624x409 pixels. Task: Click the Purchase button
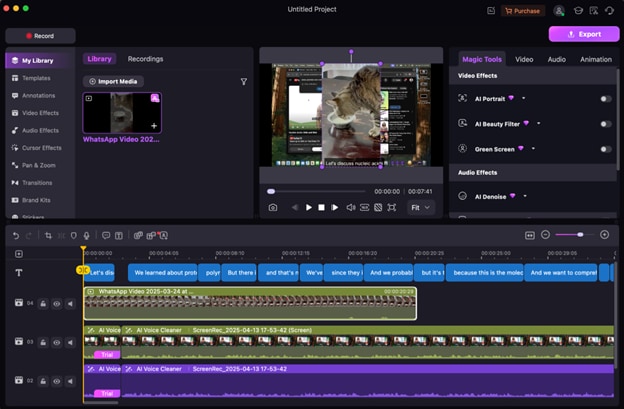523,11
